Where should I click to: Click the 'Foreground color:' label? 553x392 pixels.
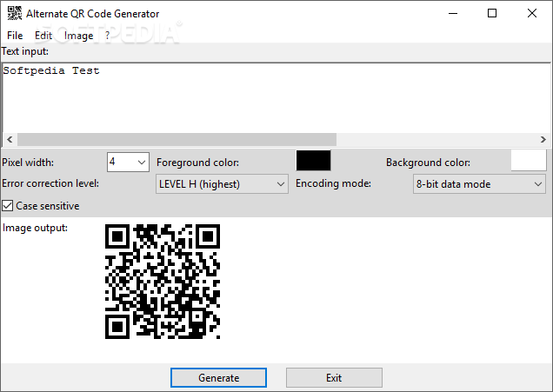pyautogui.click(x=198, y=163)
